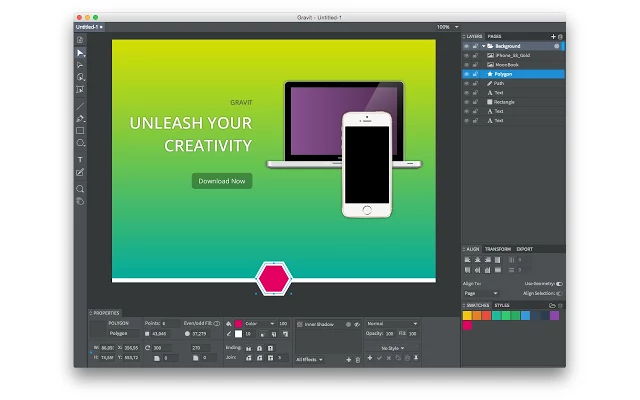The height and width of the screenshot is (400, 640).
Task: Add a new layer with plus icon
Action: click(x=553, y=36)
